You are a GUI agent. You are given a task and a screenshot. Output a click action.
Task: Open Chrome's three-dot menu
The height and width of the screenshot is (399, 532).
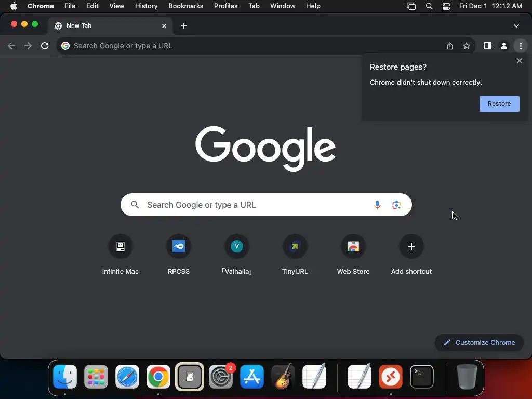[x=521, y=46]
